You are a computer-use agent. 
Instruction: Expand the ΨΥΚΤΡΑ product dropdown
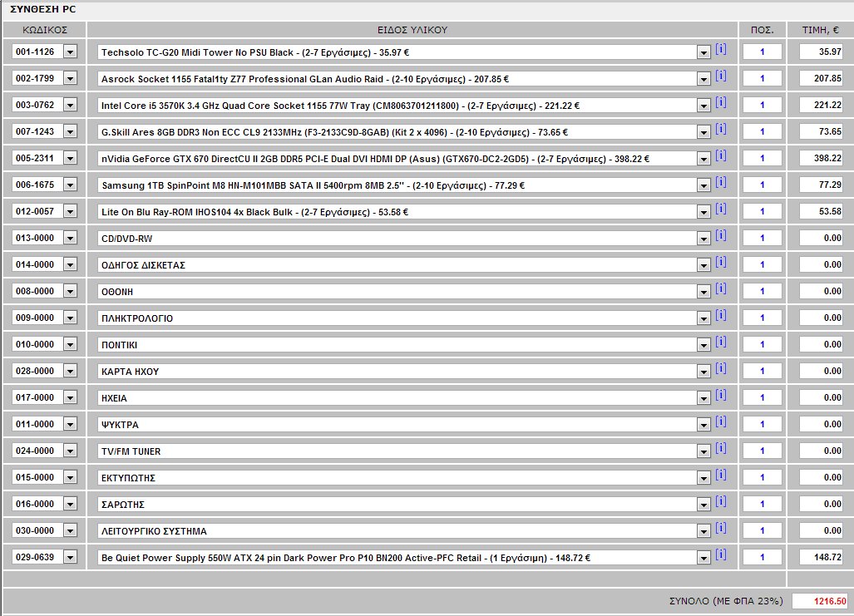point(703,425)
